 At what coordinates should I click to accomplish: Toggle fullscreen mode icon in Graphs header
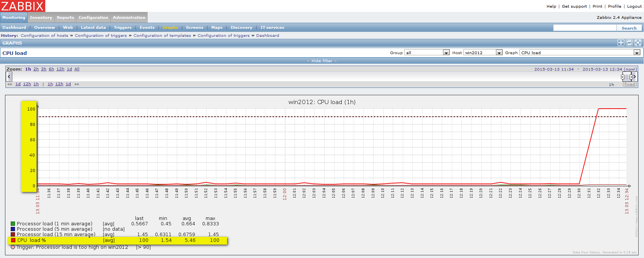point(638,43)
